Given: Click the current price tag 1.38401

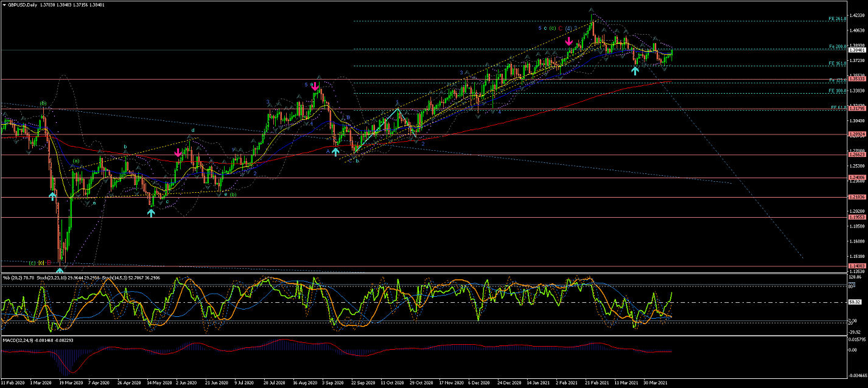Looking at the screenshot, I should [856, 50].
